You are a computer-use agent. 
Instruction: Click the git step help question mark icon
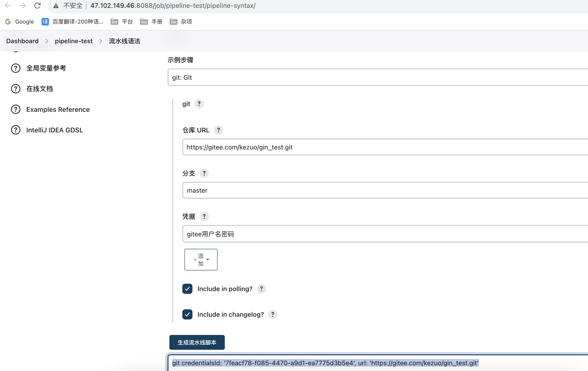[198, 104]
